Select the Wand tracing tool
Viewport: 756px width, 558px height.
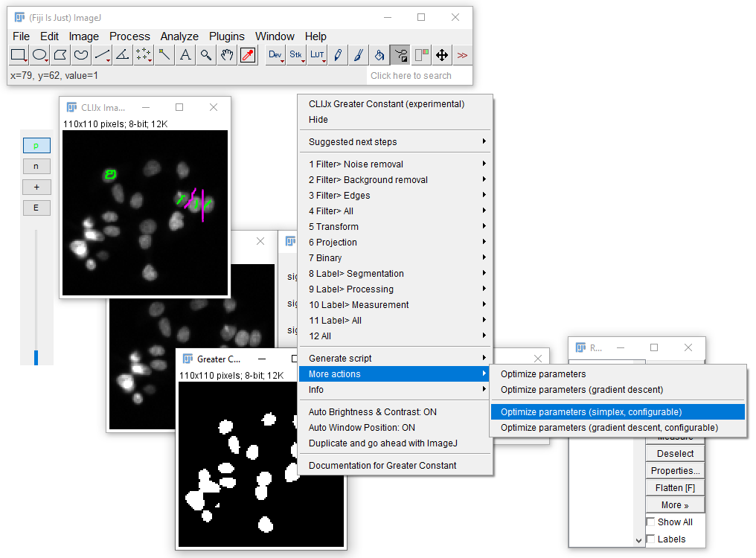click(x=164, y=55)
